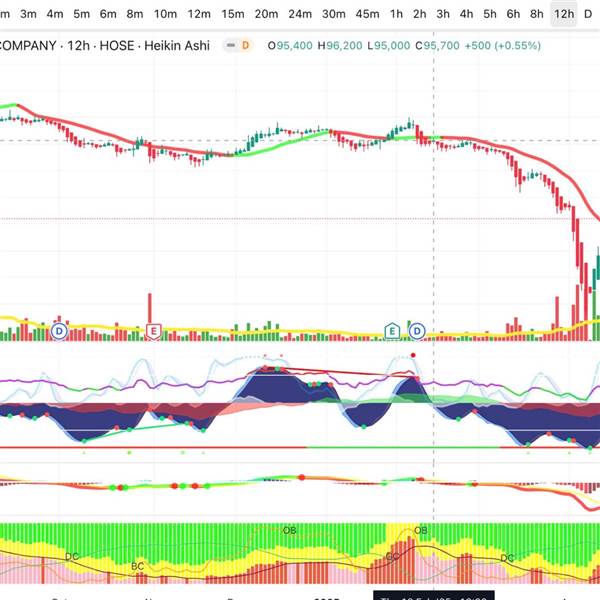Select the 5h timeframe

[490, 14]
